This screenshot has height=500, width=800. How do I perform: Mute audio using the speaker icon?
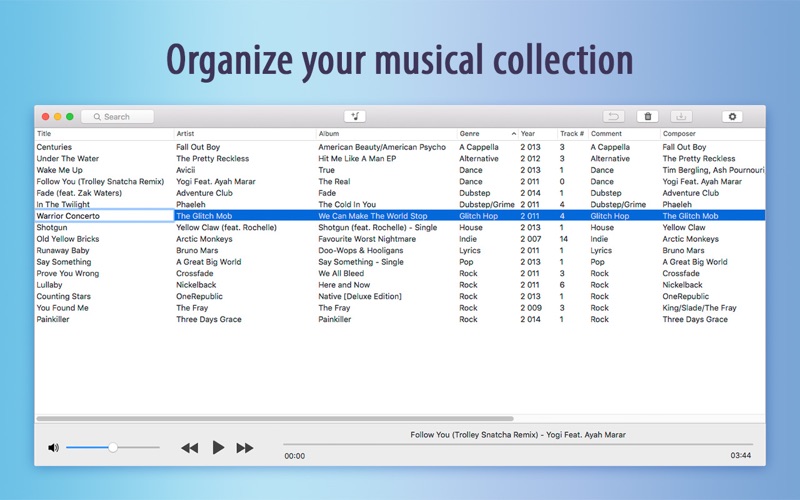tap(53, 447)
